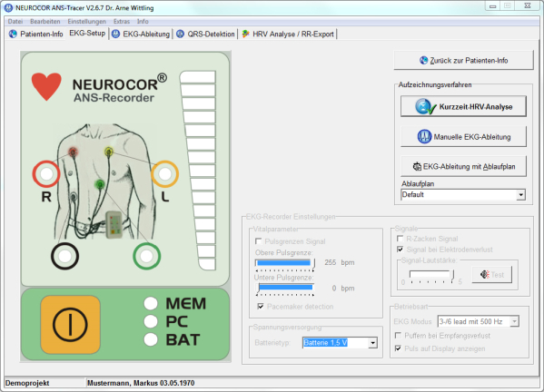This screenshot has width=544, height=392.
Task: Open HRV Analyse / RR-Export tab
Action: [288, 34]
